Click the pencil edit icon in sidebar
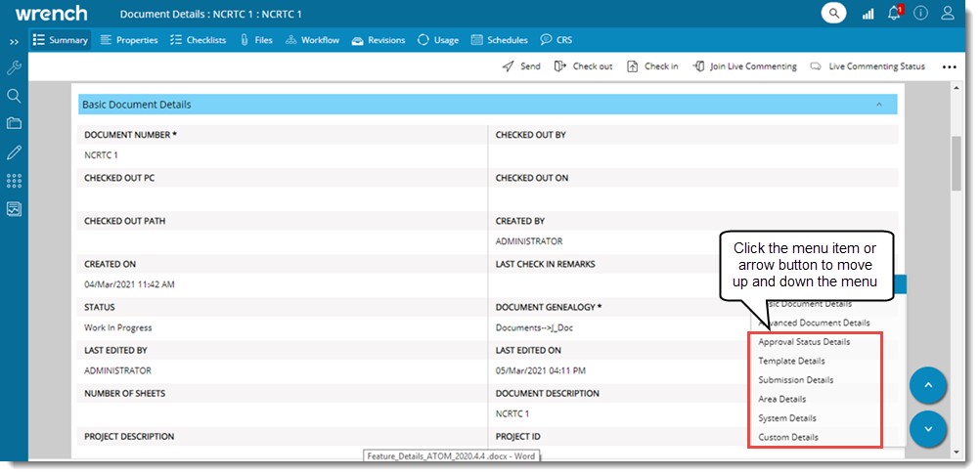Screen dimensions: 980x476 click(14, 152)
